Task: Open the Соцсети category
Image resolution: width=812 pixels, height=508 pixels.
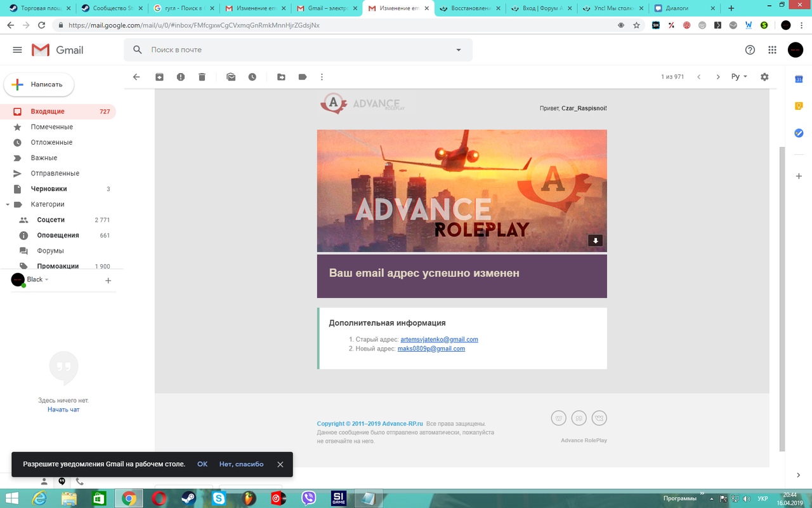Action: (58, 220)
